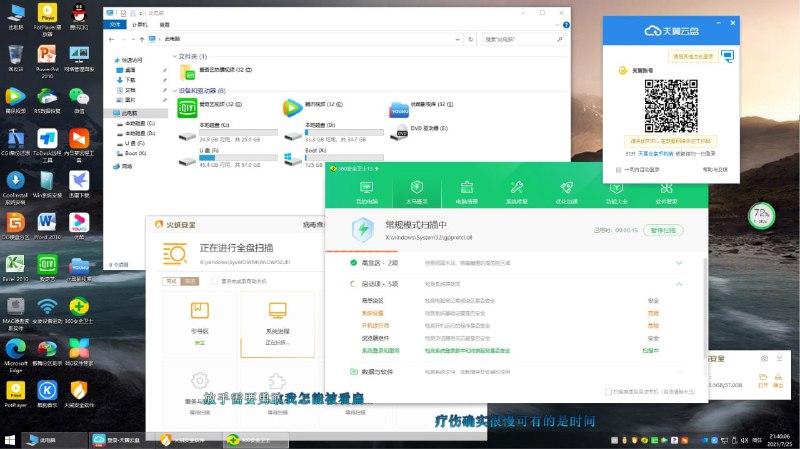
Task: Switch to 我的电脑 tab in 360
Action: coord(367,192)
